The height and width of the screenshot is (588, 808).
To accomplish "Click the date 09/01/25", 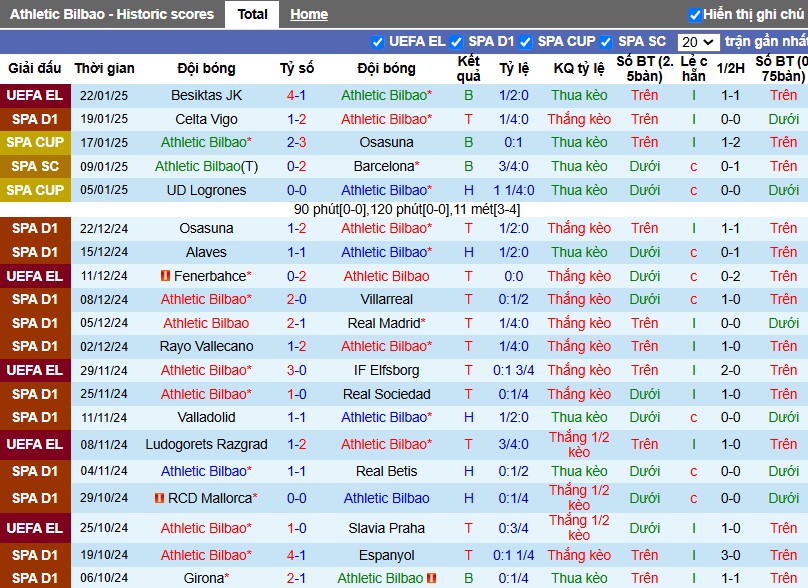I will 104,166.
